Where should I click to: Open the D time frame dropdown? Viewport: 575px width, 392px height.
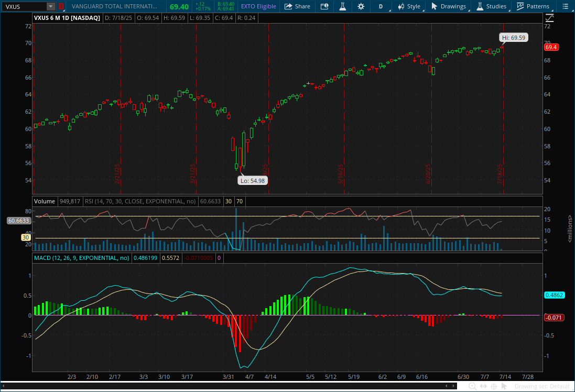pyautogui.click(x=382, y=6)
